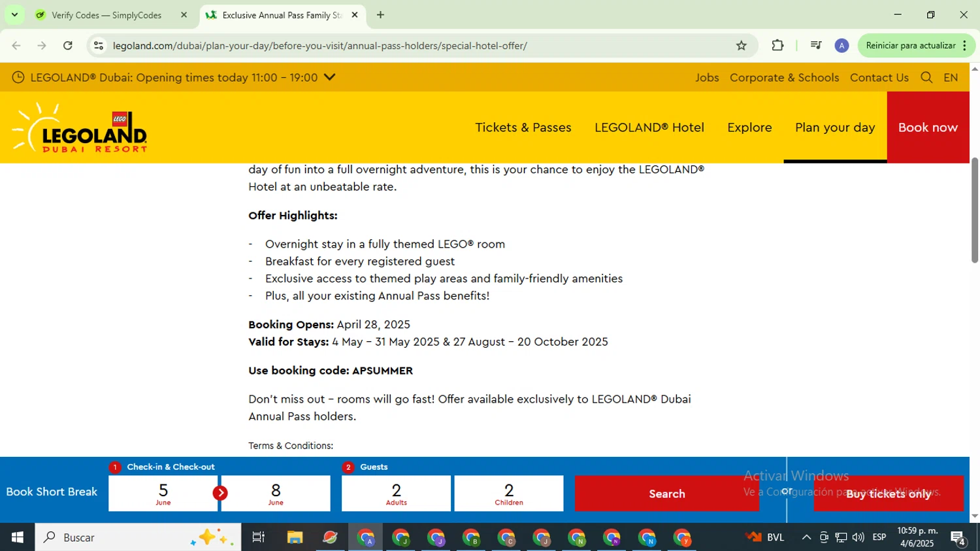Click the red arrow between check-in dates
This screenshot has width=980, height=551.
220,493
